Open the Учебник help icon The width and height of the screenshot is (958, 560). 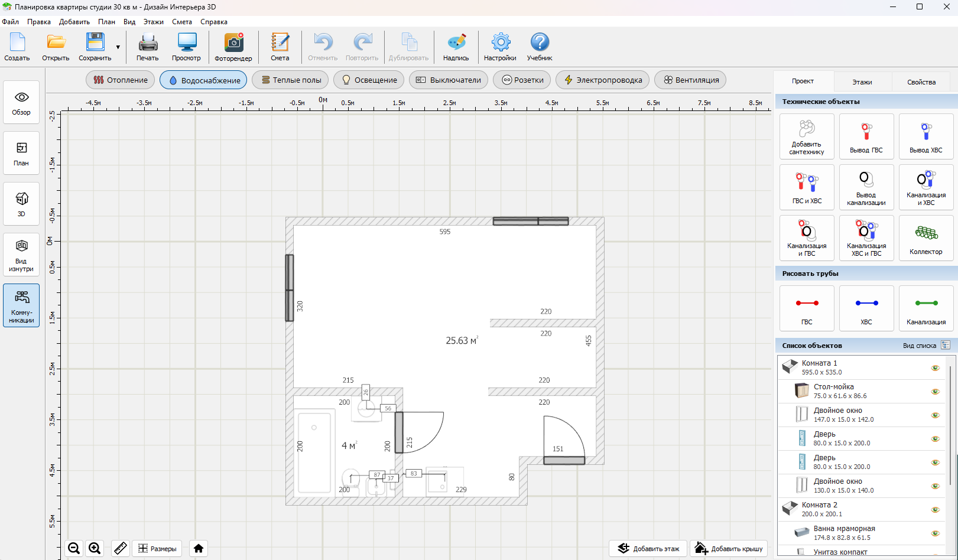(x=540, y=47)
